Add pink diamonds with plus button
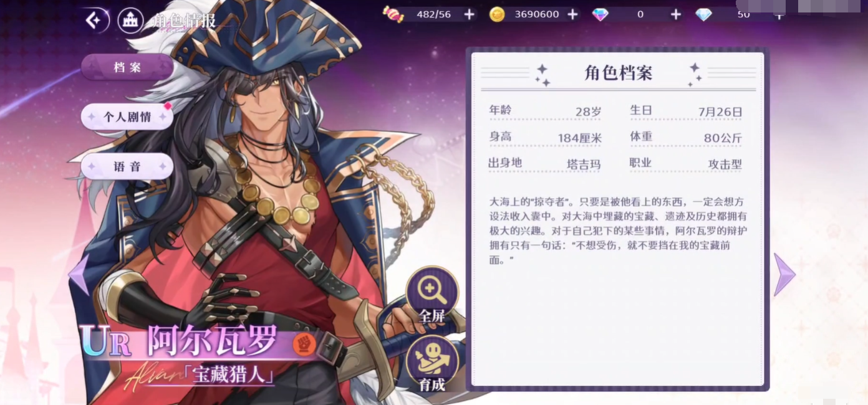Viewport: 868px width, 405px height. [675, 14]
